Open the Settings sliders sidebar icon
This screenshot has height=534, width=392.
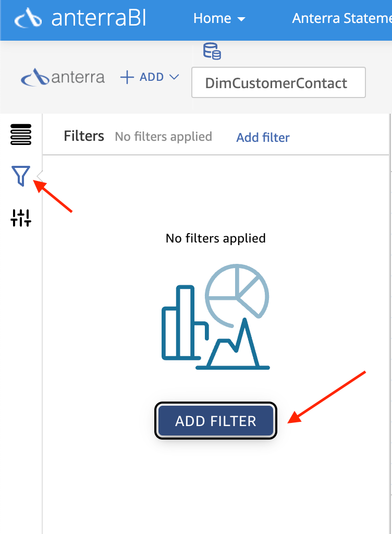coord(21,217)
